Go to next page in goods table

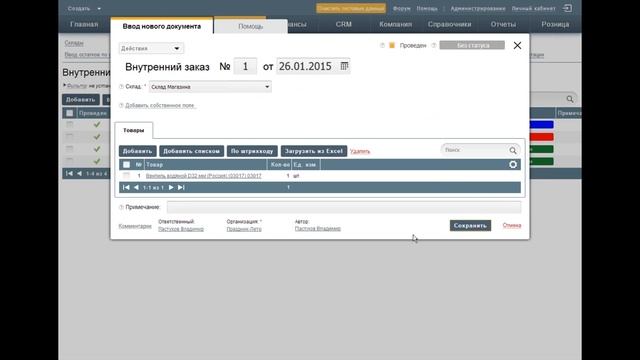[171, 187]
